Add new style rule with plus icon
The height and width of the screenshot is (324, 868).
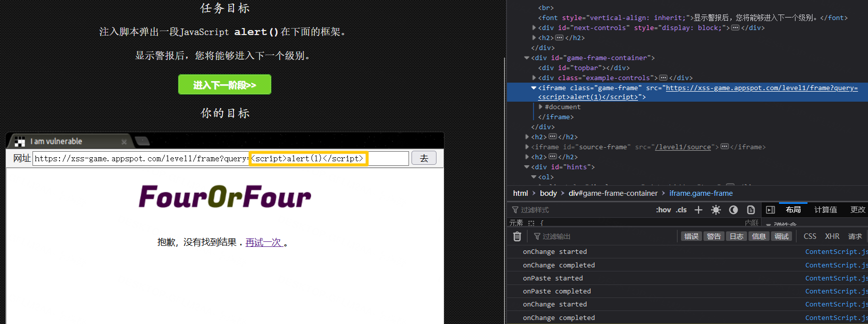698,210
